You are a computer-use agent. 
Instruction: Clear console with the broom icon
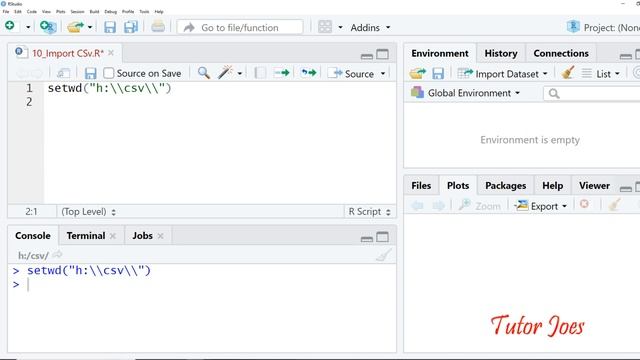click(x=384, y=255)
